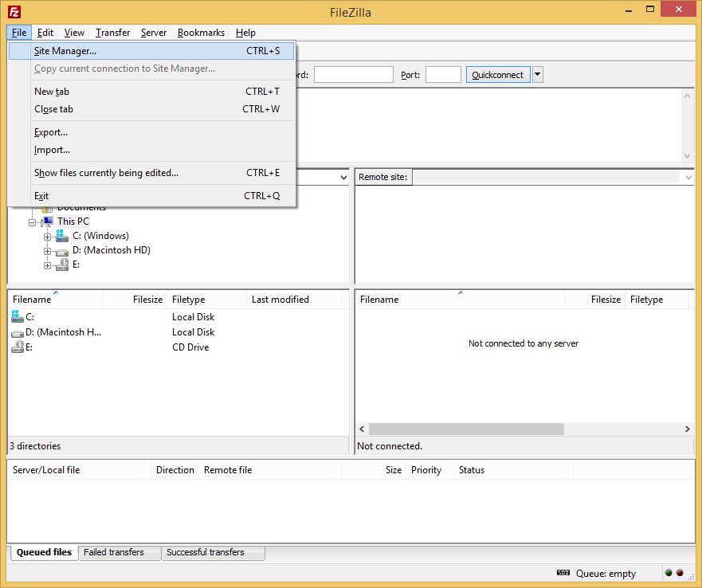Sort local files by Filesize column
702x588 pixels.
[135, 300]
